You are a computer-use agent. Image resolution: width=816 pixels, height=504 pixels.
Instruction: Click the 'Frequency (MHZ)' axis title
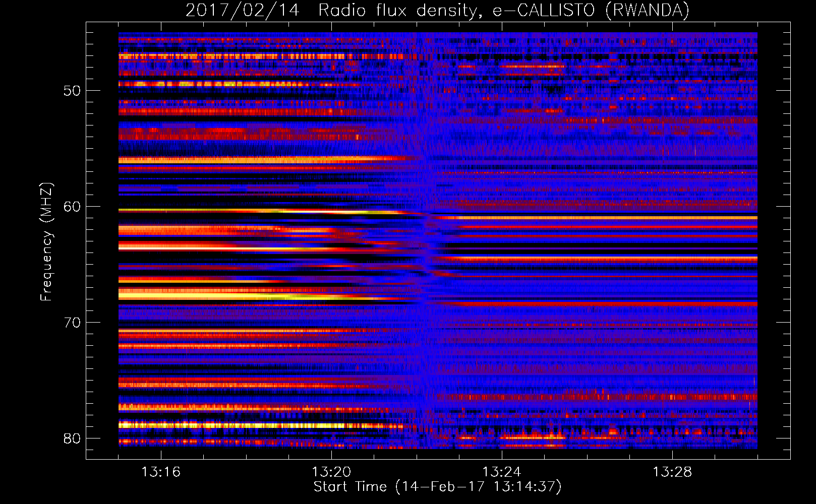point(46,241)
